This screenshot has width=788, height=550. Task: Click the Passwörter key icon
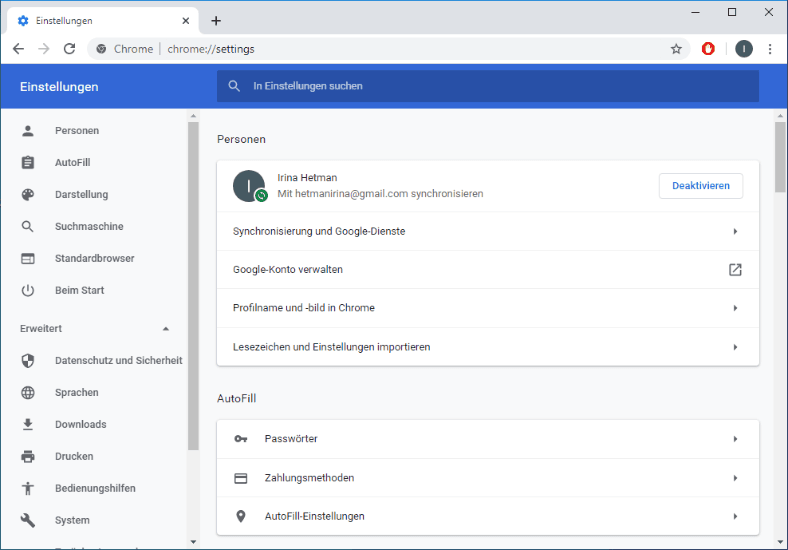(x=241, y=439)
